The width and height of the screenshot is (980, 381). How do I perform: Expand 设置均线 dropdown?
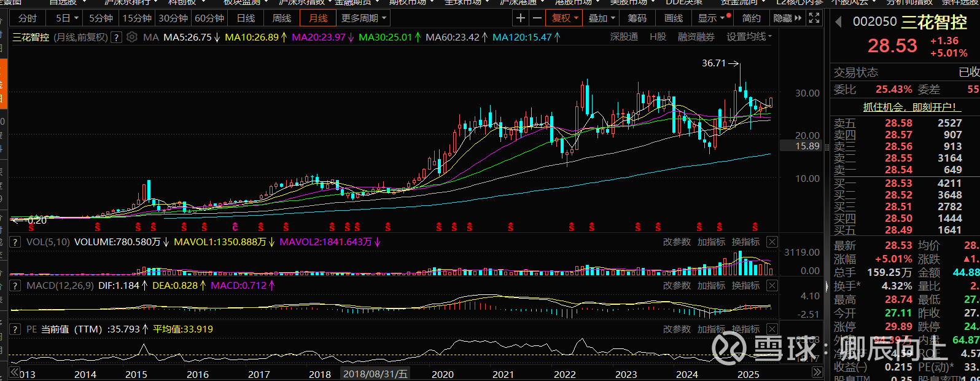coord(749,37)
